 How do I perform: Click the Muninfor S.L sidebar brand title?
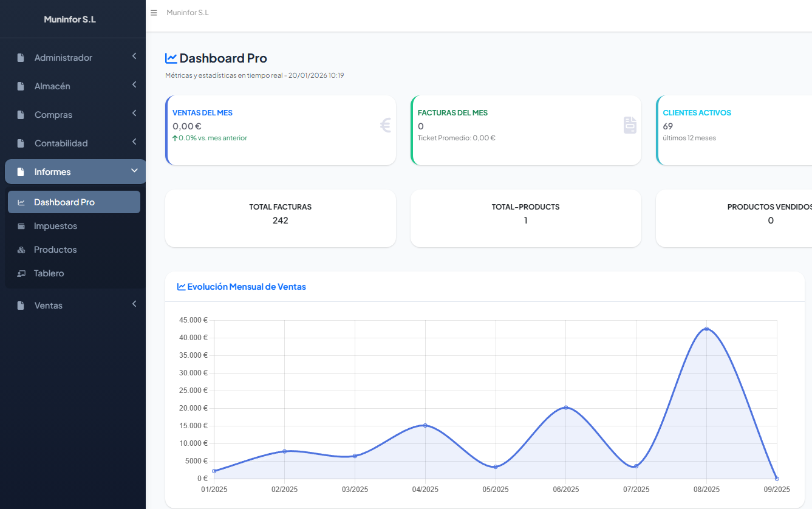click(x=70, y=19)
